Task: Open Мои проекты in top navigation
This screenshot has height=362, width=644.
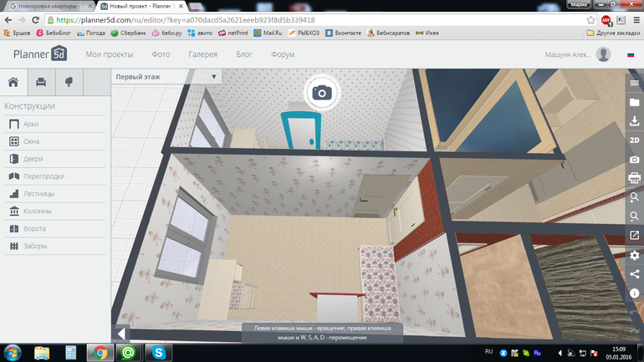Action: [x=110, y=55]
